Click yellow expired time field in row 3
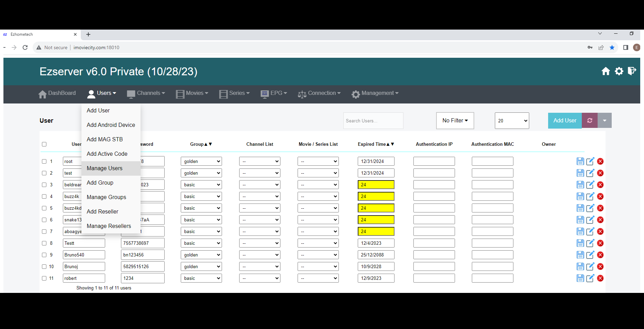This screenshot has width=644, height=329. pyautogui.click(x=376, y=185)
